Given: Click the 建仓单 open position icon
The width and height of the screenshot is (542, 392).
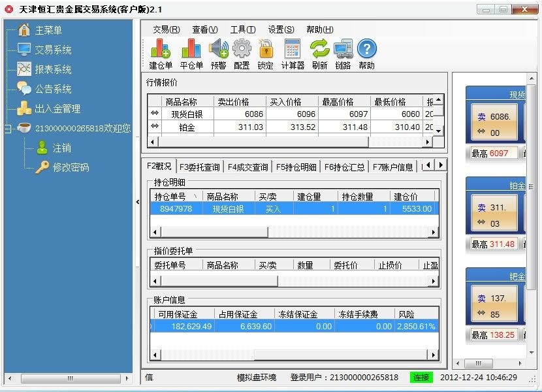Looking at the screenshot, I should click(x=161, y=50).
